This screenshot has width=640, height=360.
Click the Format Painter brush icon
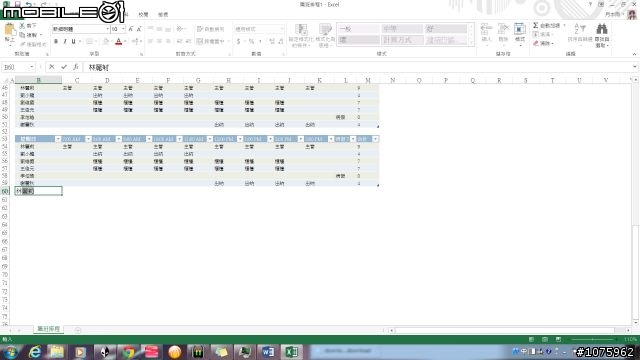point(22,44)
